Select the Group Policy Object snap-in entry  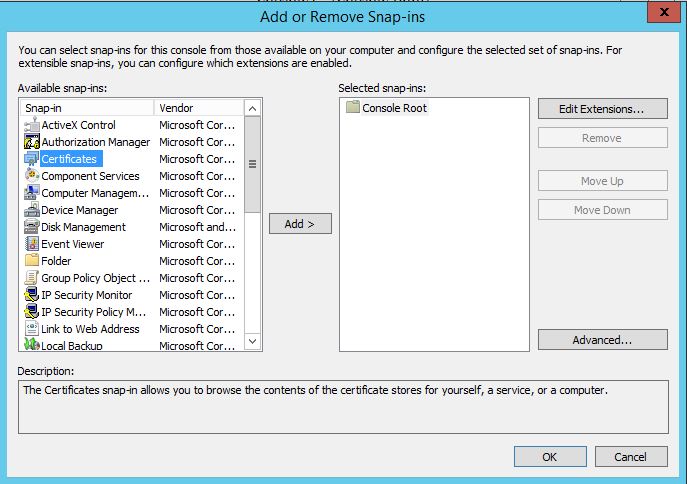[x=95, y=278]
